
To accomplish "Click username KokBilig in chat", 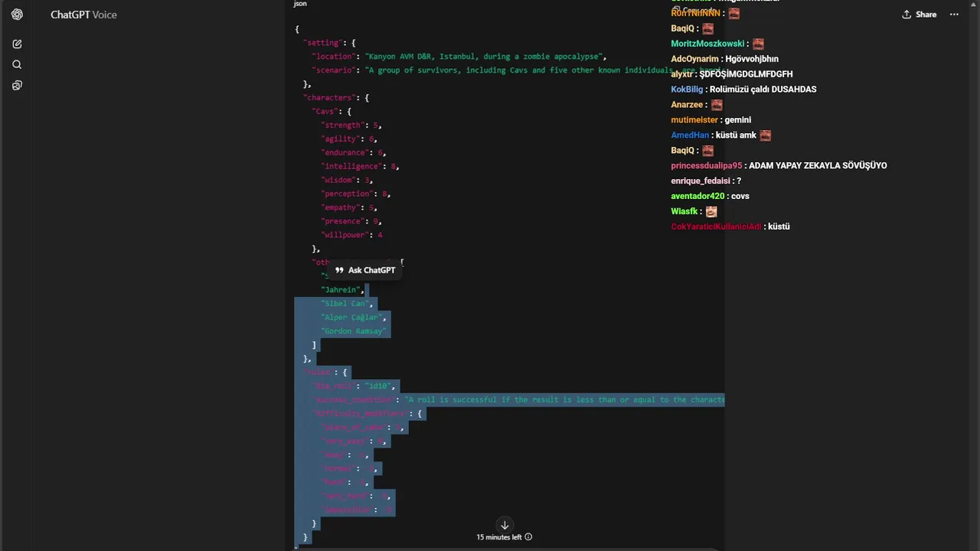I will (687, 90).
